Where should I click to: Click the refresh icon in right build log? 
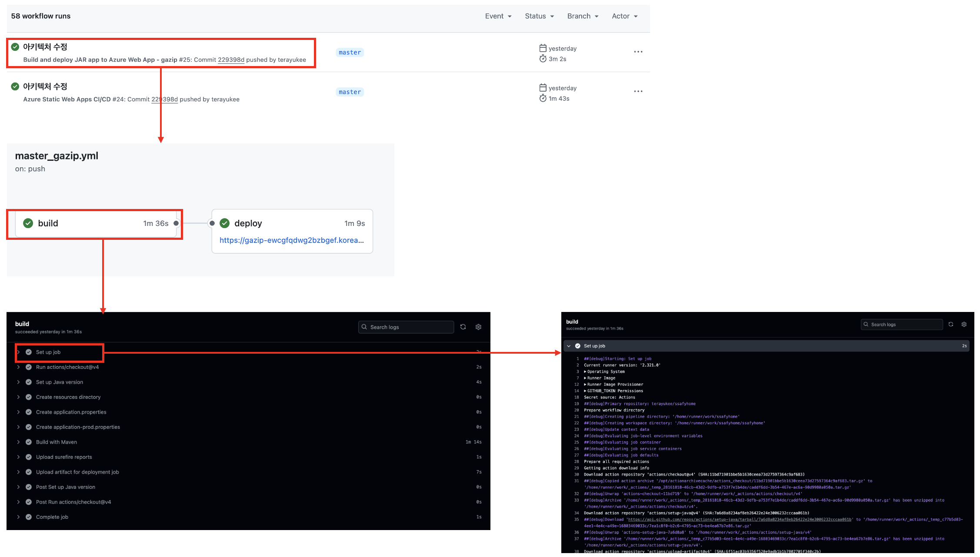coord(951,325)
